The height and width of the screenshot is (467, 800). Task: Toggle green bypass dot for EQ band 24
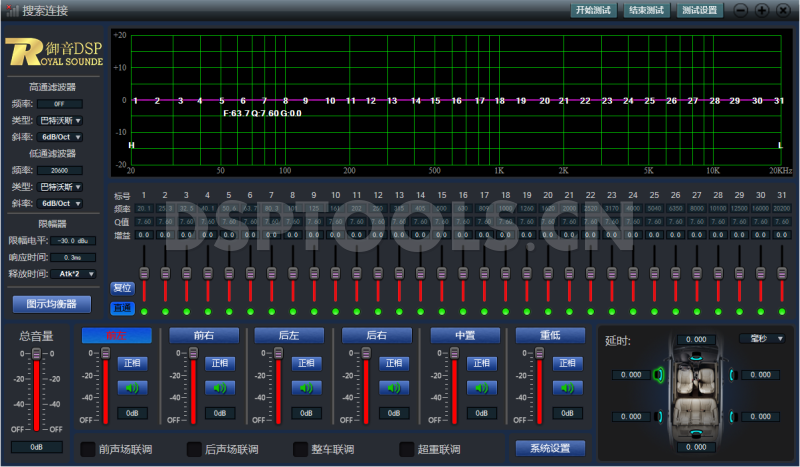click(x=633, y=311)
